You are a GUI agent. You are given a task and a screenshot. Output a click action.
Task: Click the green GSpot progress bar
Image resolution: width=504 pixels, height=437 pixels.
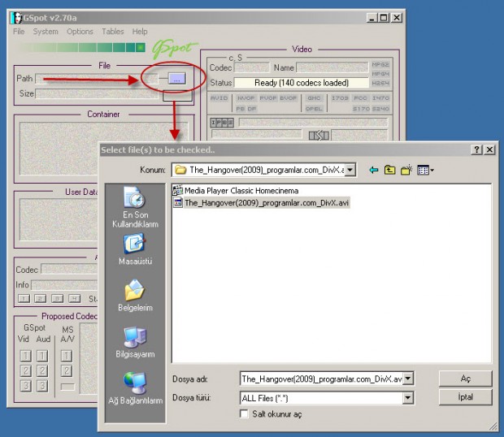[82, 48]
